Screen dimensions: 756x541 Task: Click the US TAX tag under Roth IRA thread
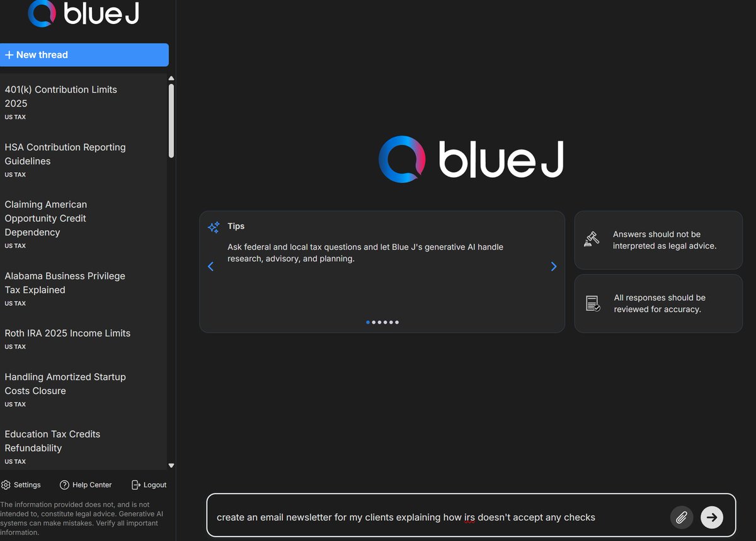[x=15, y=347]
